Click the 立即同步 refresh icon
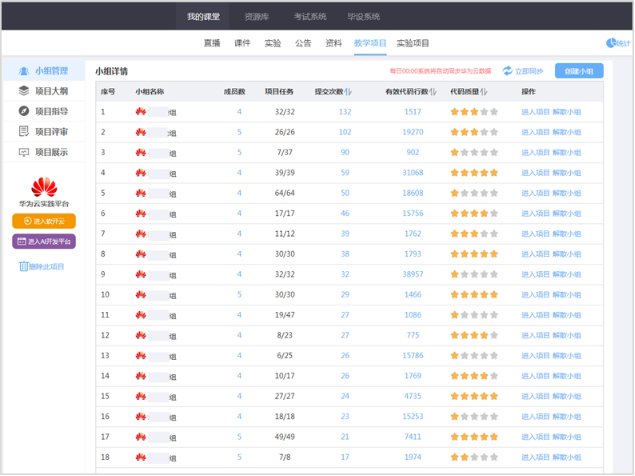The width and height of the screenshot is (635, 476). click(508, 71)
